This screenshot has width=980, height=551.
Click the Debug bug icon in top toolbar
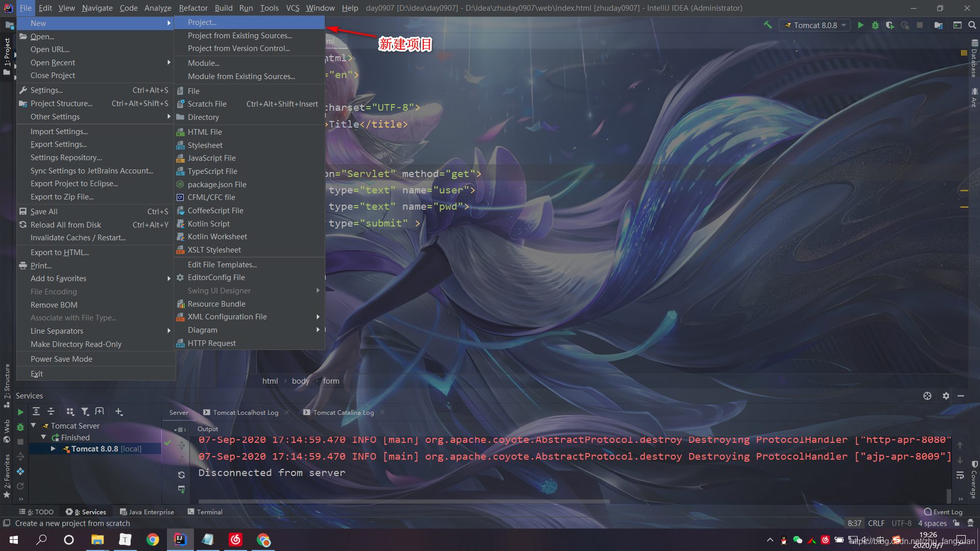coord(875,25)
